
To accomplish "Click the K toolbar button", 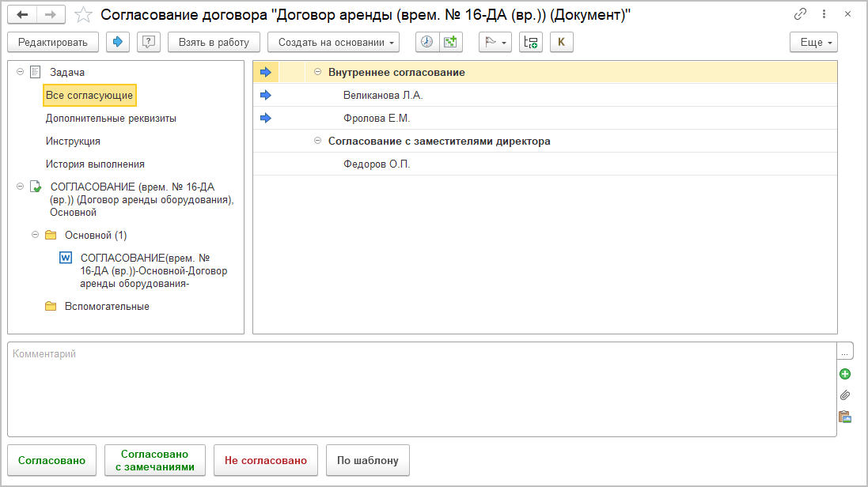I will point(561,42).
